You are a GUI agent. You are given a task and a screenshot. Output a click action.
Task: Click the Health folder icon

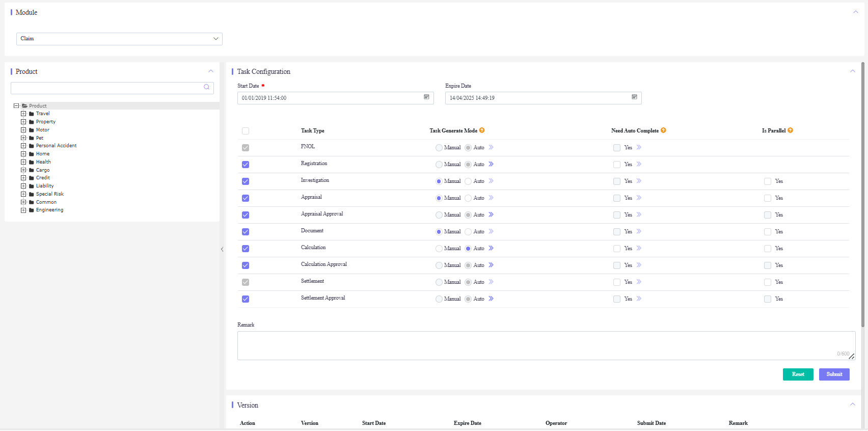point(32,162)
